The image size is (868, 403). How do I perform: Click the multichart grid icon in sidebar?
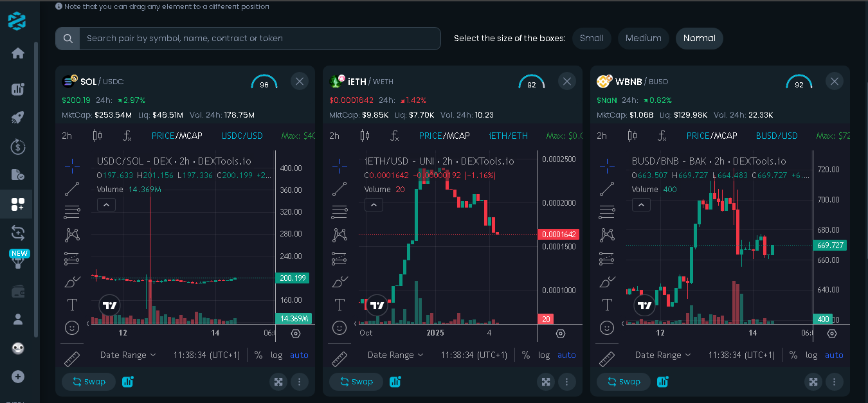18,204
